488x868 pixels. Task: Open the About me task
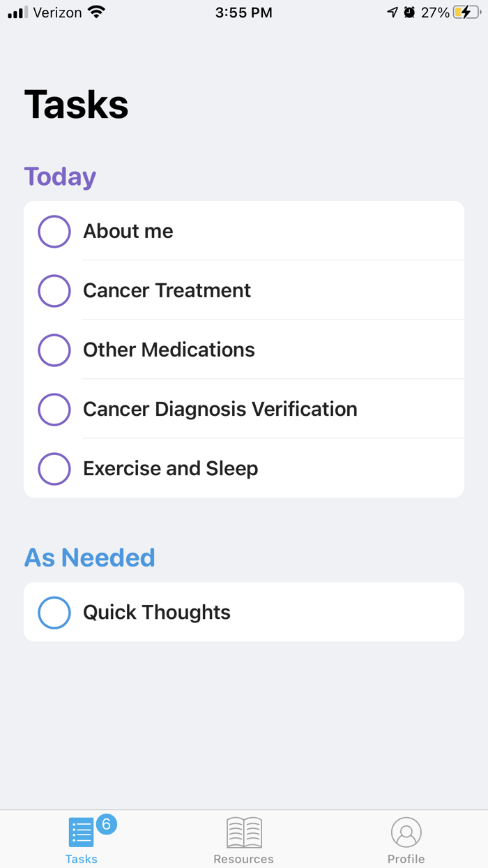(244, 231)
